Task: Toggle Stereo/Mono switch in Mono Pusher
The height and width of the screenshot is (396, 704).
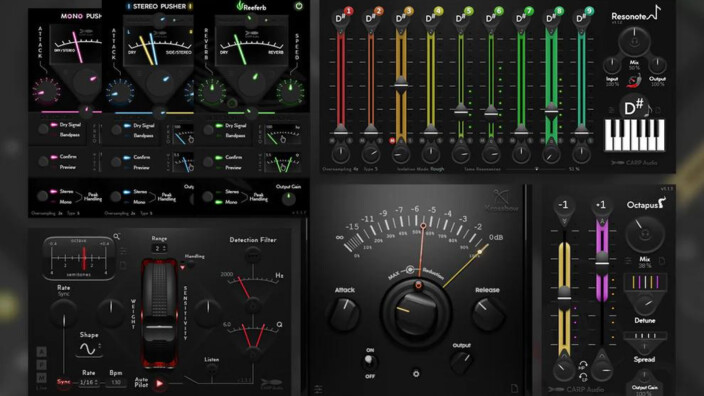Action: pos(43,196)
